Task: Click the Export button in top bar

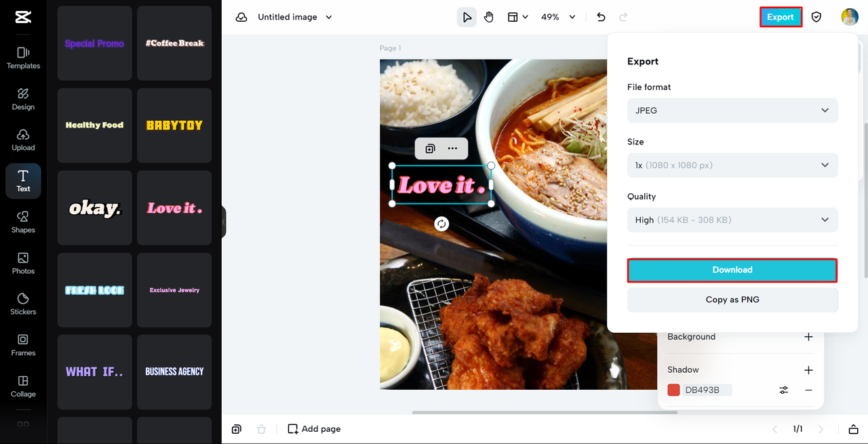Action: [x=781, y=17]
